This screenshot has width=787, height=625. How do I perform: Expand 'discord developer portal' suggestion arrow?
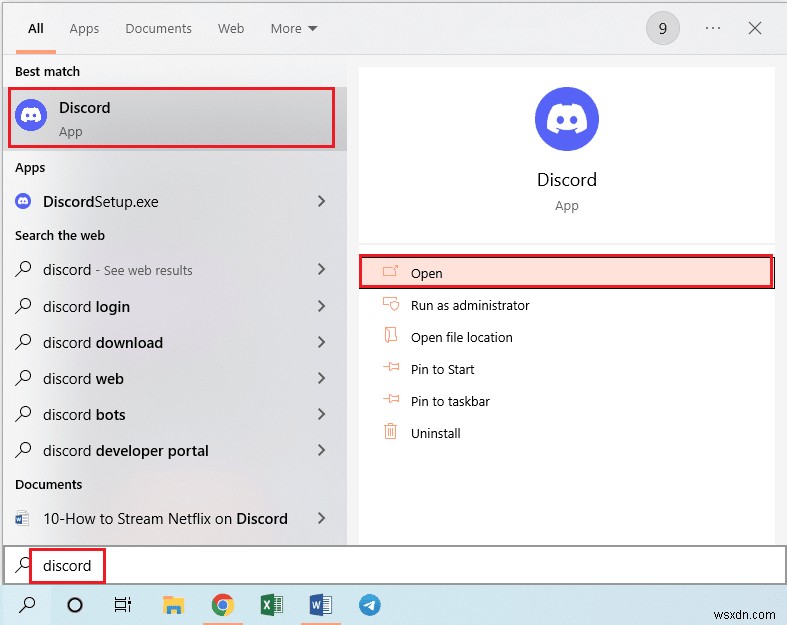pos(322,450)
